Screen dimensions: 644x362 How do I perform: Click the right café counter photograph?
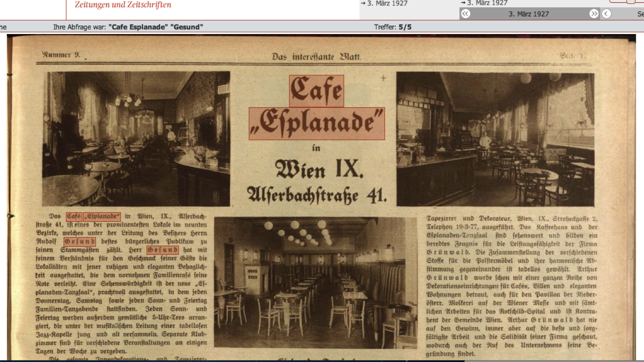pyautogui.click(x=495, y=139)
